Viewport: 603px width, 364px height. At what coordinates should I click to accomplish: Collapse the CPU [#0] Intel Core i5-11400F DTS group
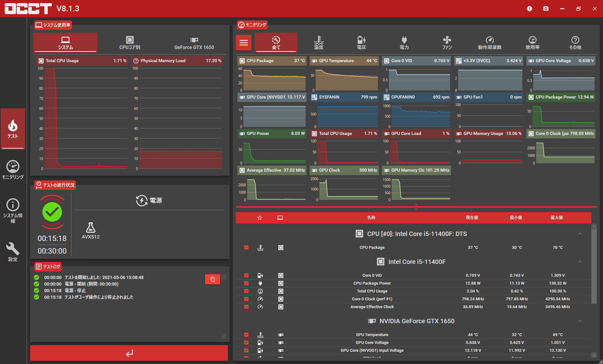[580, 234]
